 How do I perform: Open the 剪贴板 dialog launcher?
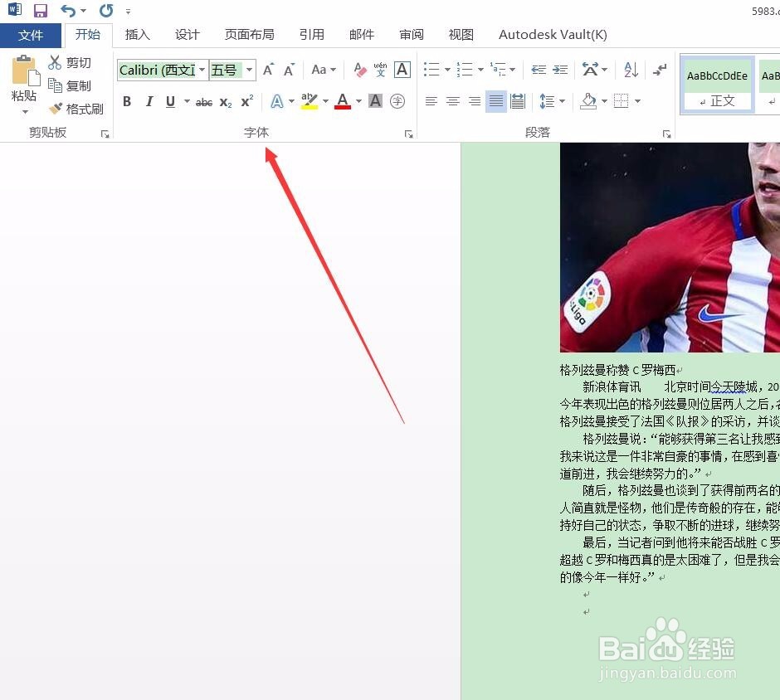tap(105, 134)
